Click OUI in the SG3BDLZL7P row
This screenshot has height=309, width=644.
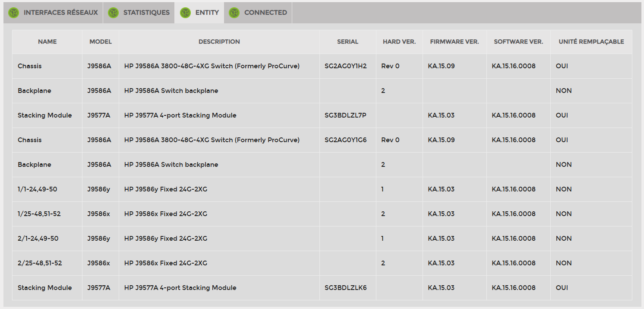pyautogui.click(x=562, y=115)
